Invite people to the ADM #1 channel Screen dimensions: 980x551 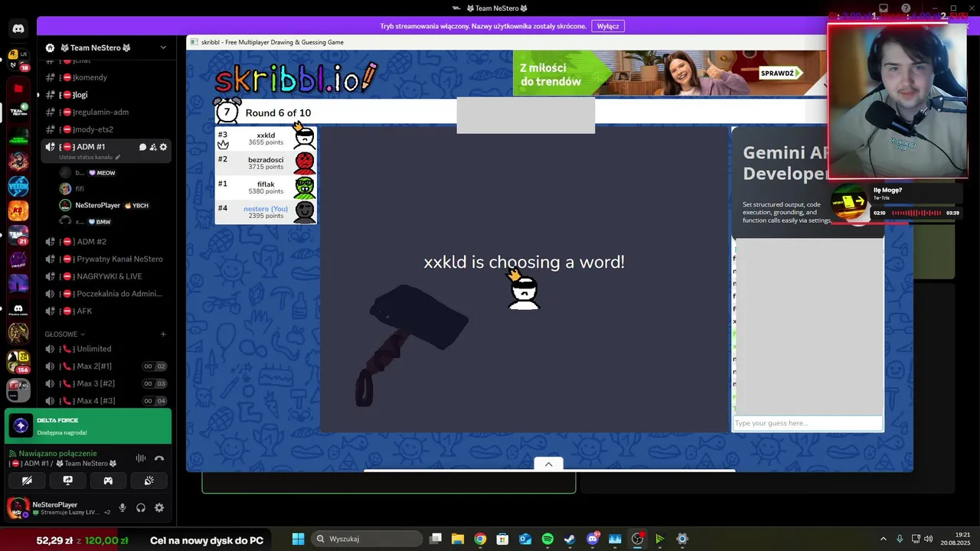pos(153,147)
